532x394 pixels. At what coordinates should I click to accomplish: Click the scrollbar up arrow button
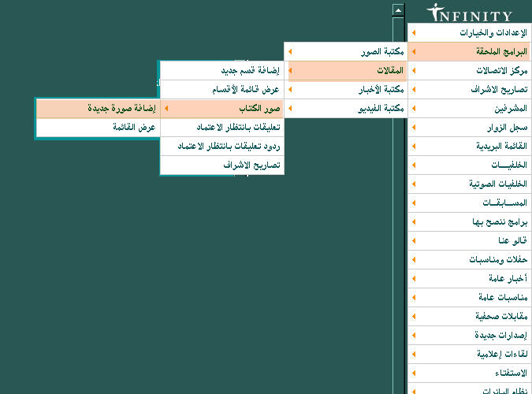tap(398, 11)
